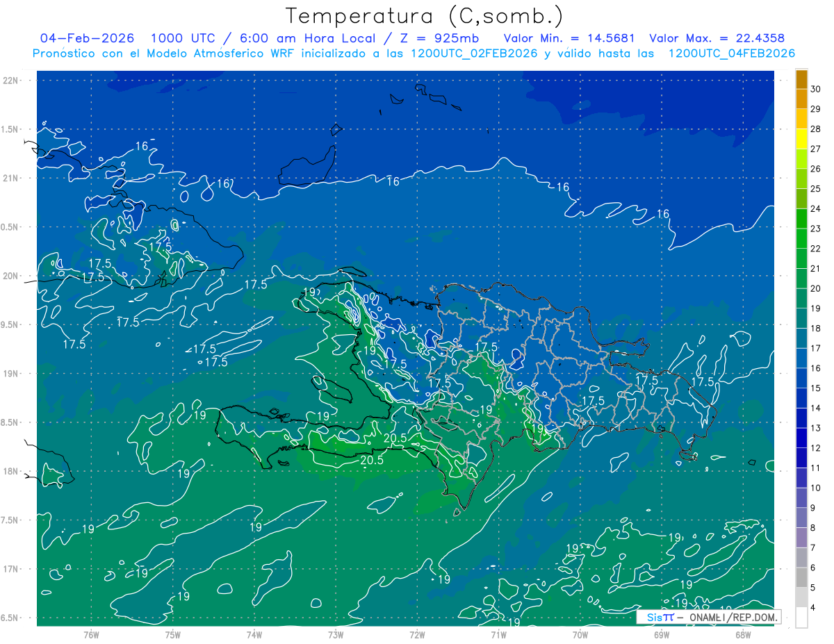The height and width of the screenshot is (644, 834).
Task: Click the color scale label "28"
Action: [x=816, y=129]
